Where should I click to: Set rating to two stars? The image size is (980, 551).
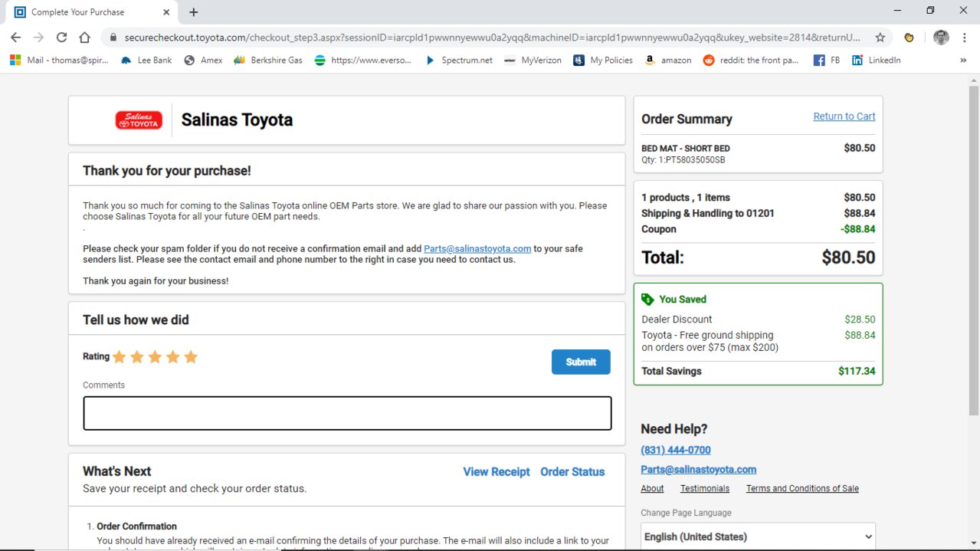(137, 356)
